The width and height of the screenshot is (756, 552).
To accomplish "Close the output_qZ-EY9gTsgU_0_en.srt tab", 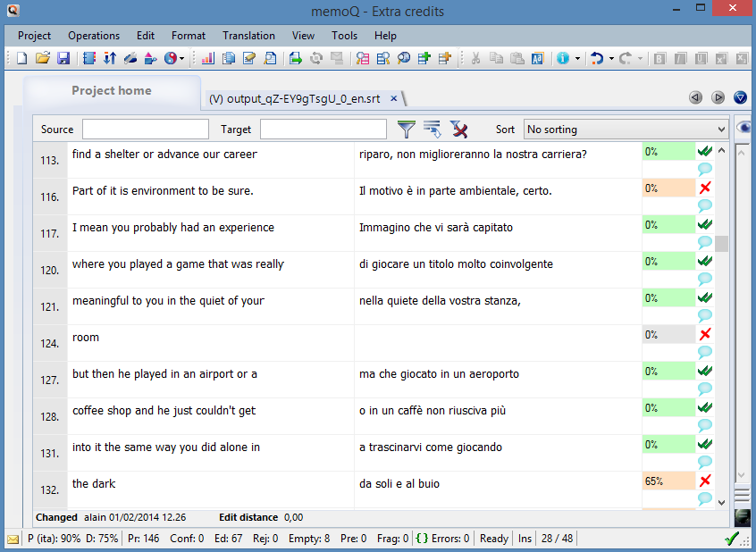I will 393,98.
